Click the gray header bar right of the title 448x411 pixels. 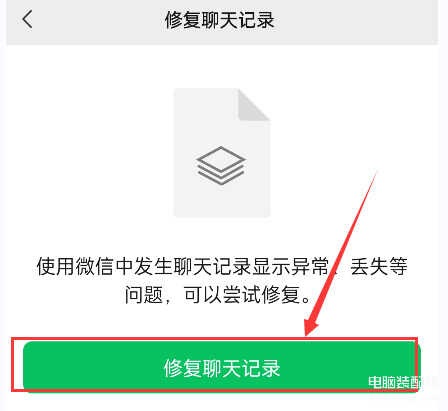pos(357,21)
